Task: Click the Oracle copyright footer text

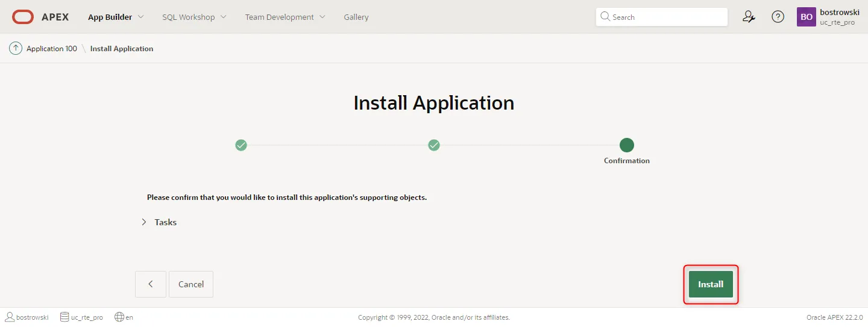Action: 434,317
